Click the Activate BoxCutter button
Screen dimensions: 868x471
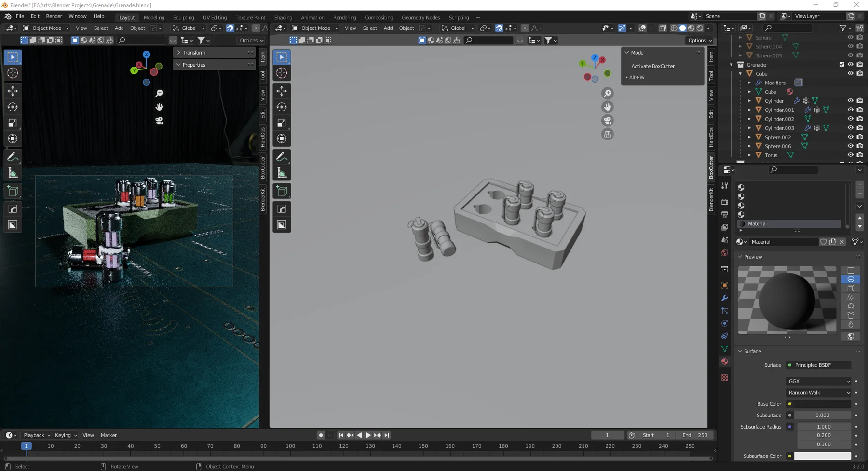[x=653, y=66]
